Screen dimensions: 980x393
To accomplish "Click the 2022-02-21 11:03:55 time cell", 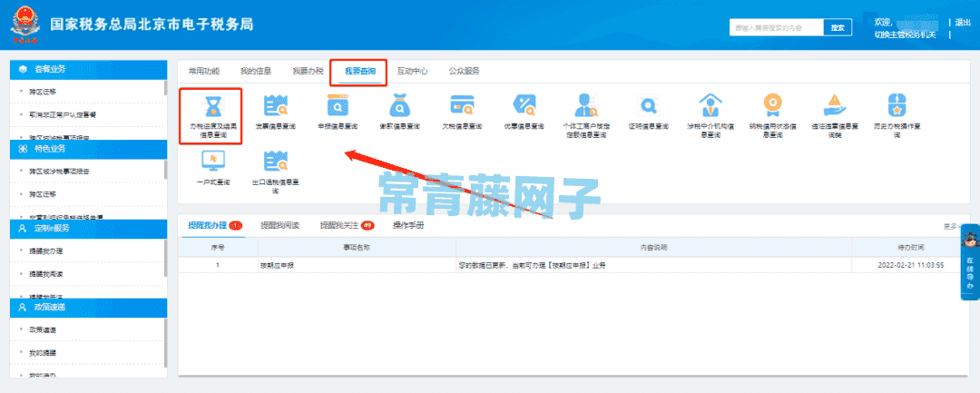I will pyautogui.click(x=911, y=265).
